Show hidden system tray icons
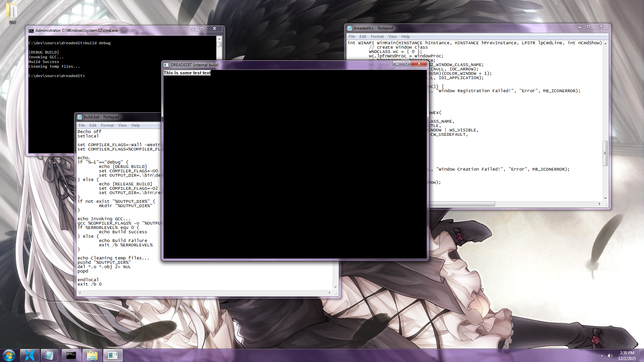This screenshot has height=362, width=644. 602,356
